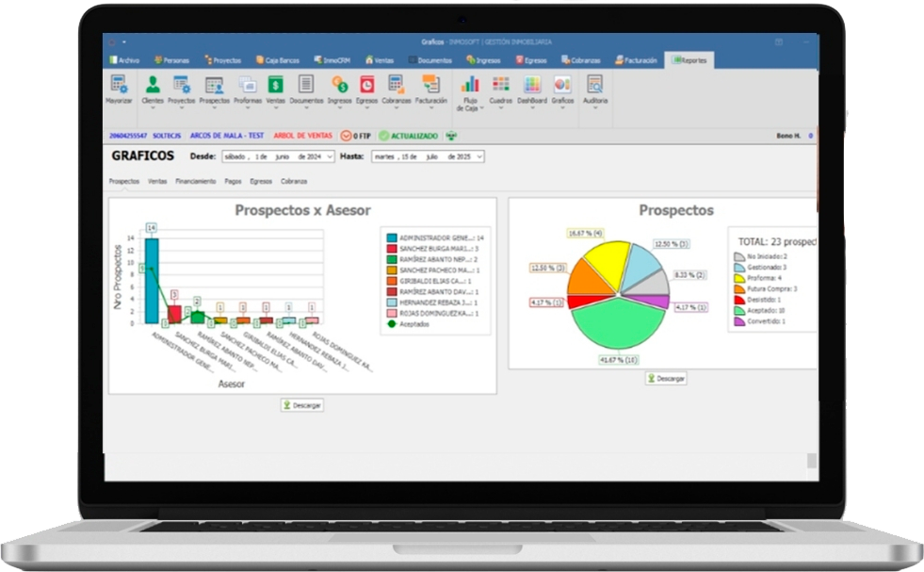
Task: Open the Clientes report icon
Action: pos(153,85)
